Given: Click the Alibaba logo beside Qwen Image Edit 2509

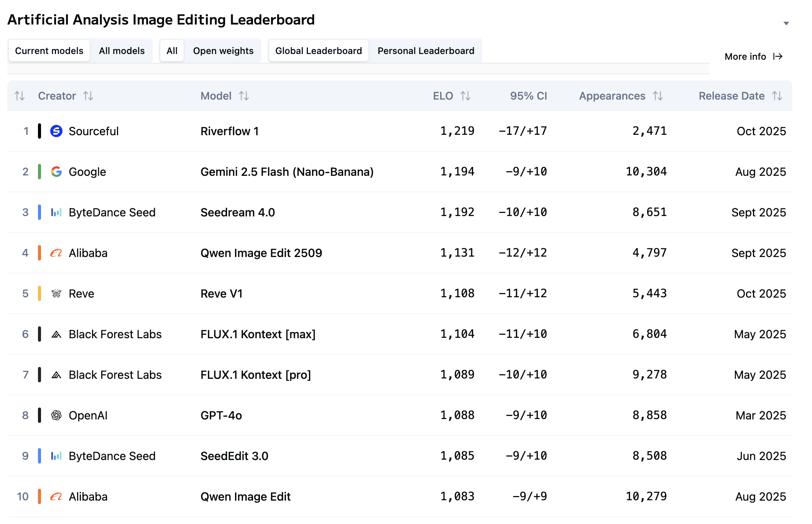Looking at the screenshot, I should tap(56, 253).
